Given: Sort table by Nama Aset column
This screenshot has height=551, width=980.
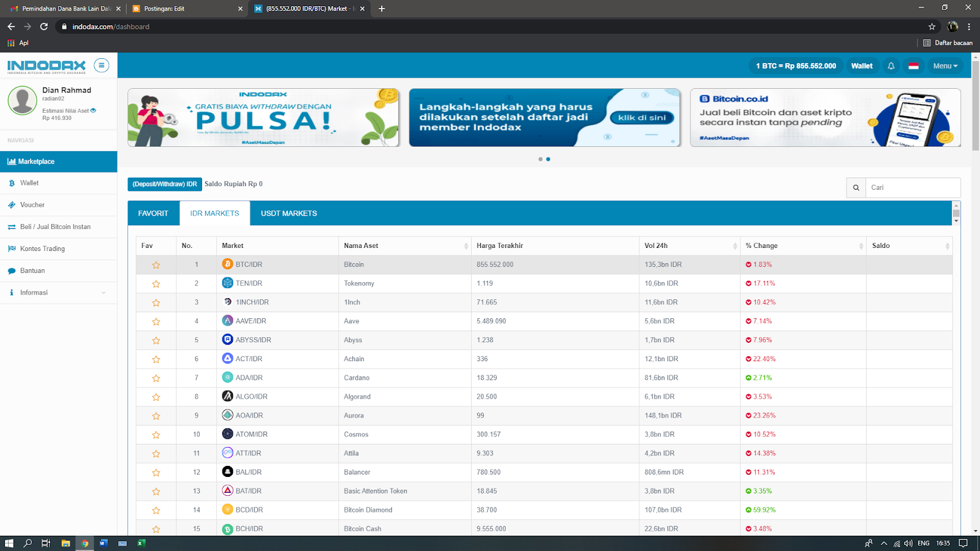Looking at the screenshot, I should coord(405,246).
